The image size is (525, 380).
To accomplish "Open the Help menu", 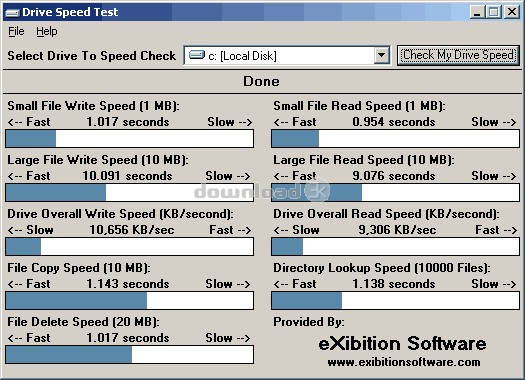I will coord(47,31).
